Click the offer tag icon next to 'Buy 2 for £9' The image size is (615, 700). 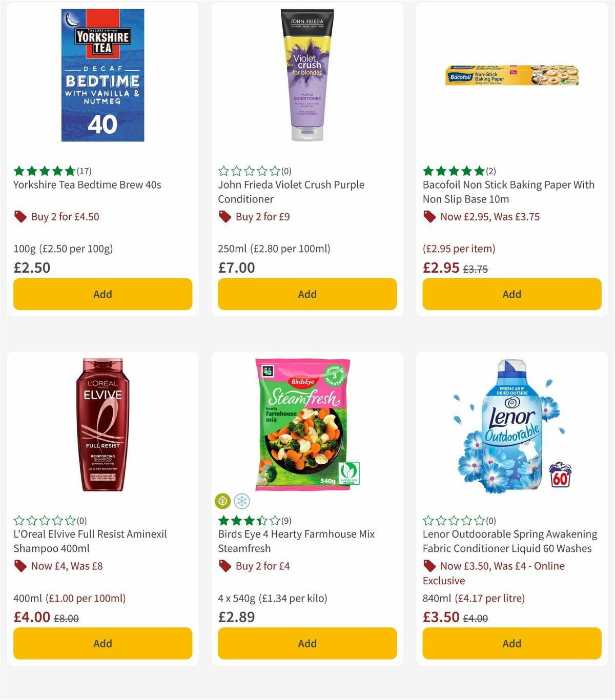225,217
